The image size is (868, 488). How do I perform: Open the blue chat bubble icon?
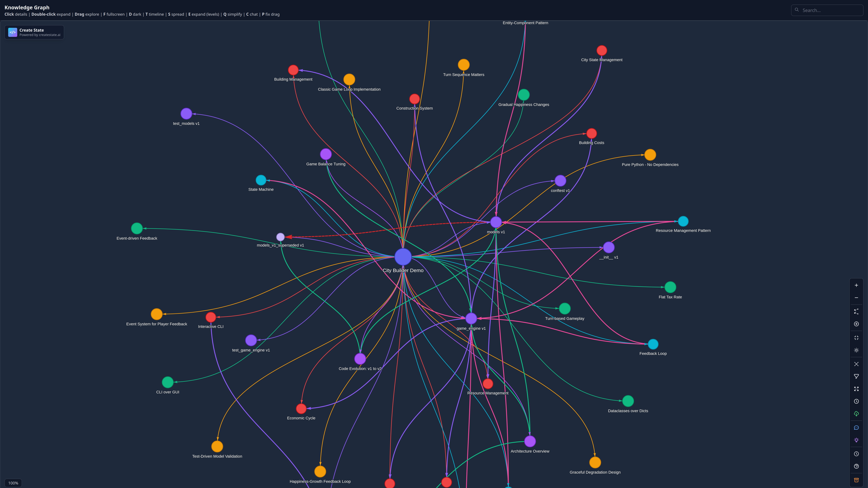[x=856, y=427]
